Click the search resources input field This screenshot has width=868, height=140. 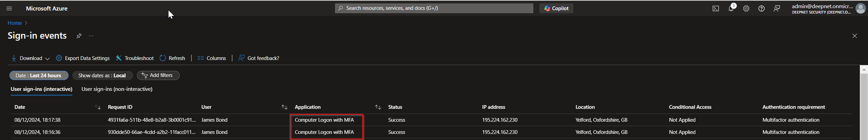(434, 8)
